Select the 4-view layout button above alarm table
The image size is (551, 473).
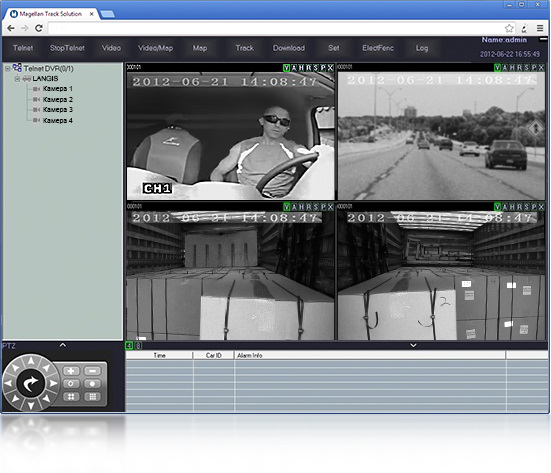pyautogui.click(x=129, y=346)
